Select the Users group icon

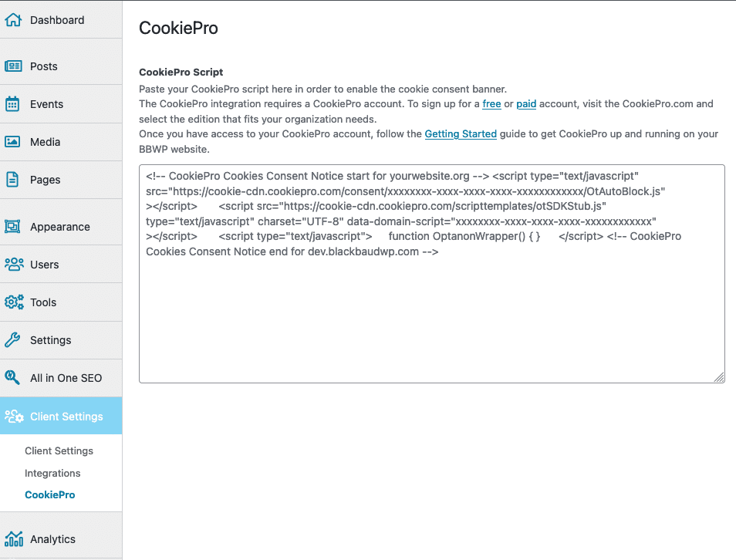coord(14,265)
